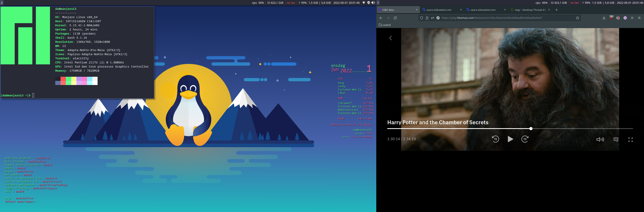Click the Harry Potter movie title text

click(438, 122)
